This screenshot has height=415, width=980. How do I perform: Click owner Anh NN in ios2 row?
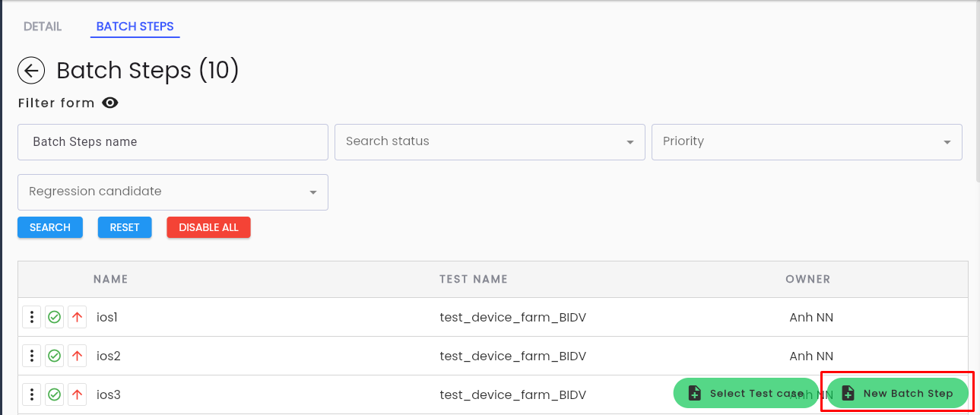[811, 356]
